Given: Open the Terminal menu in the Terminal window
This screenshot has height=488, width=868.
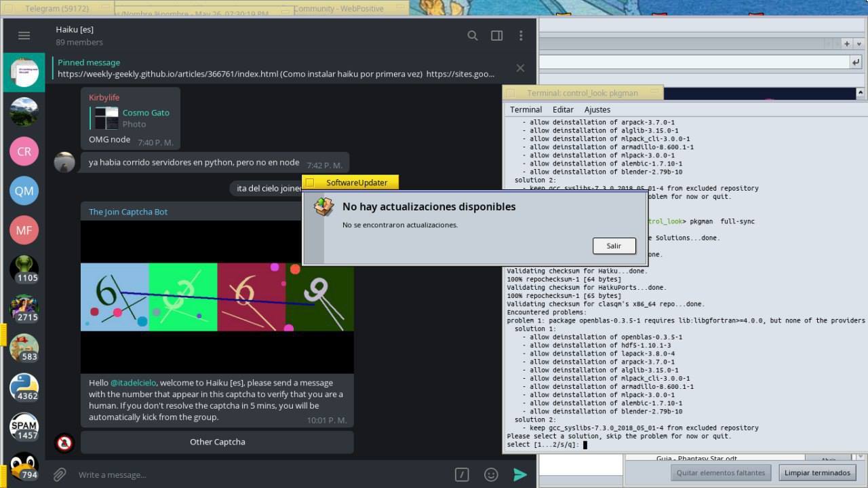Looking at the screenshot, I should (526, 109).
